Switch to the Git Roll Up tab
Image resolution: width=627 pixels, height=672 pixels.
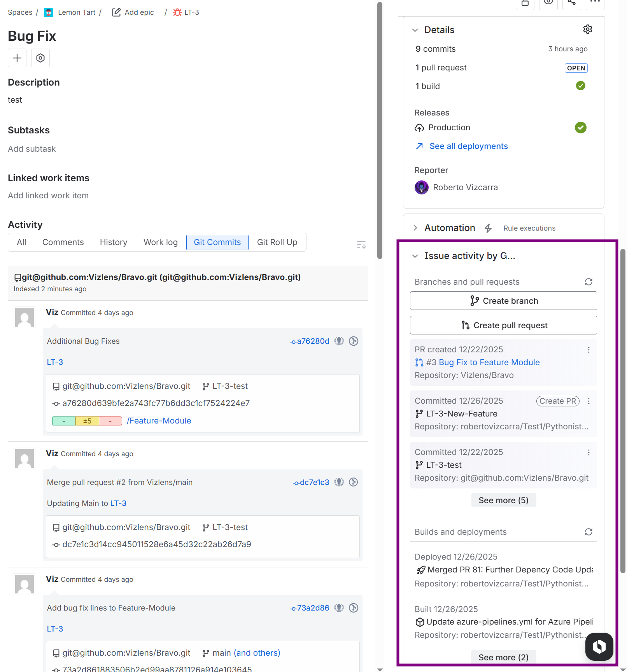click(277, 242)
